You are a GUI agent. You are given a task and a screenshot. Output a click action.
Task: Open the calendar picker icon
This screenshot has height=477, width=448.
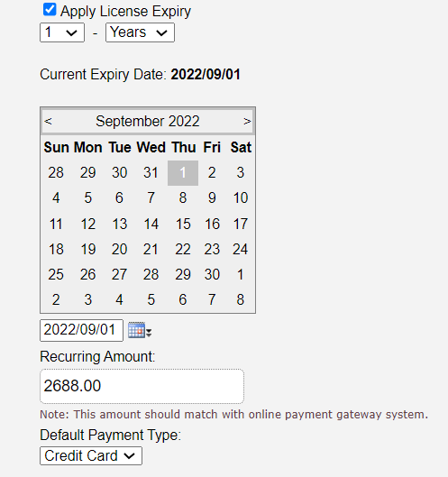point(140,330)
